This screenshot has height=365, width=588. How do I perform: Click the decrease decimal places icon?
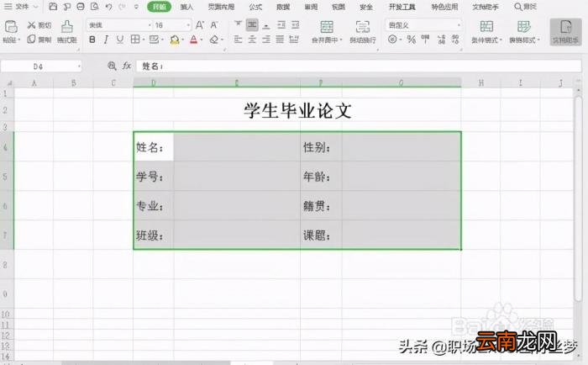coord(455,39)
